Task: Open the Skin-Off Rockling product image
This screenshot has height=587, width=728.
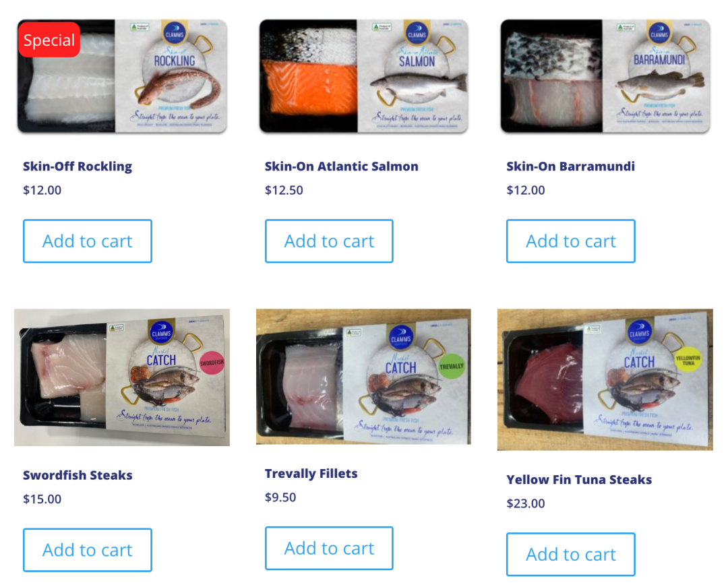Action: coord(122,76)
